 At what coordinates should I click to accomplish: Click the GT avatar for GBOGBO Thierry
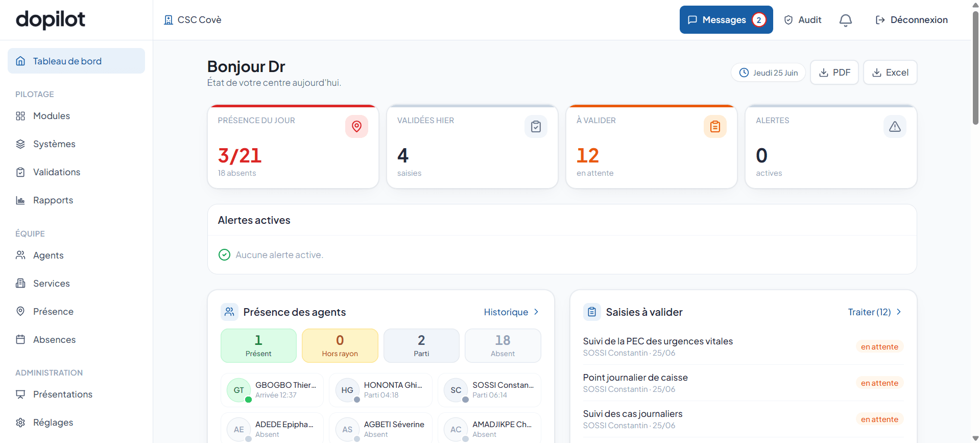coord(238,390)
